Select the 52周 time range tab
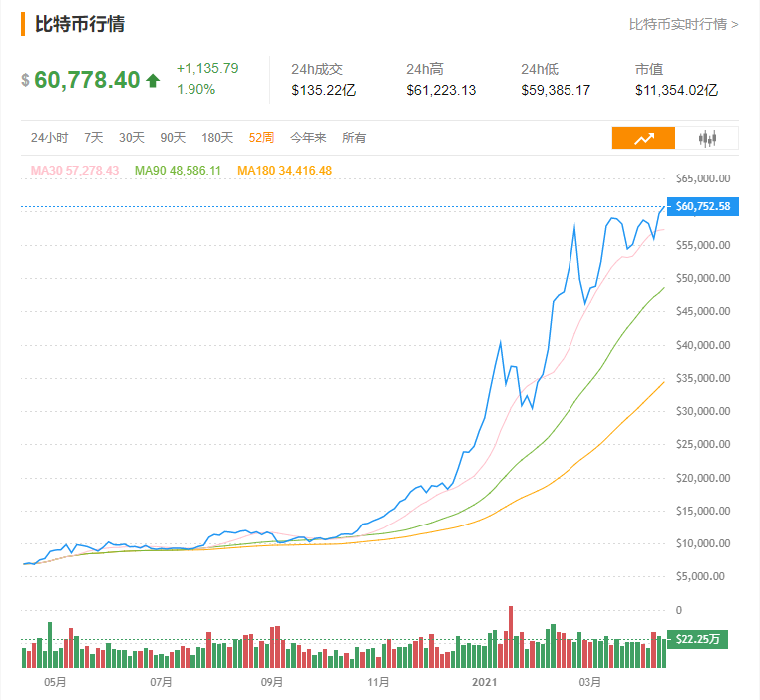The width and height of the screenshot is (760, 700). 261,138
